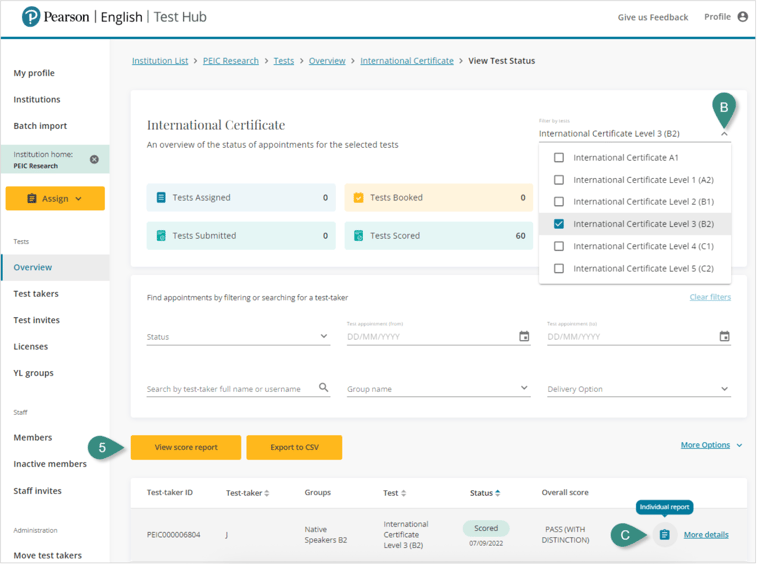Click the Tests Booked icon
The height and width of the screenshot is (564, 757).
(358, 198)
